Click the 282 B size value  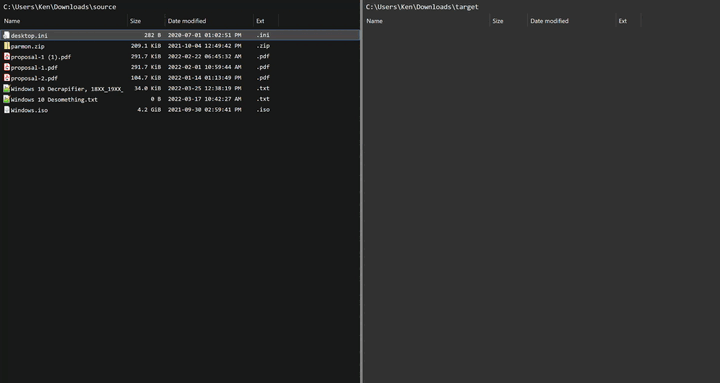(x=152, y=35)
